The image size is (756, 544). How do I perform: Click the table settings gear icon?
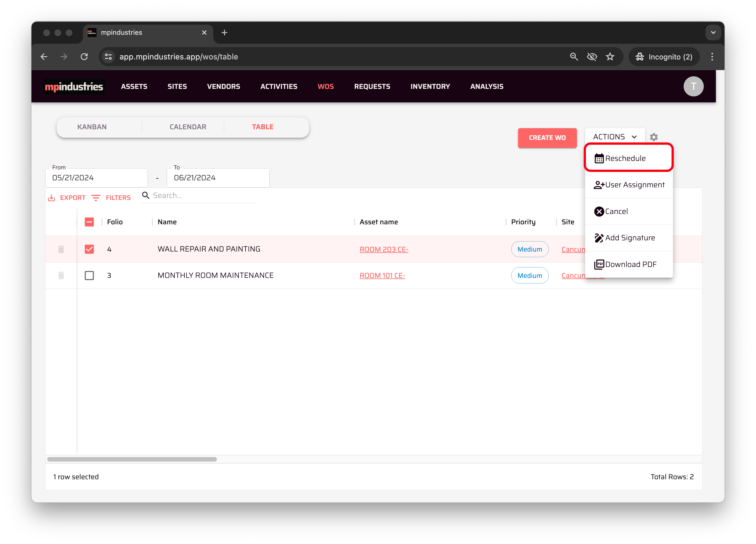(653, 137)
